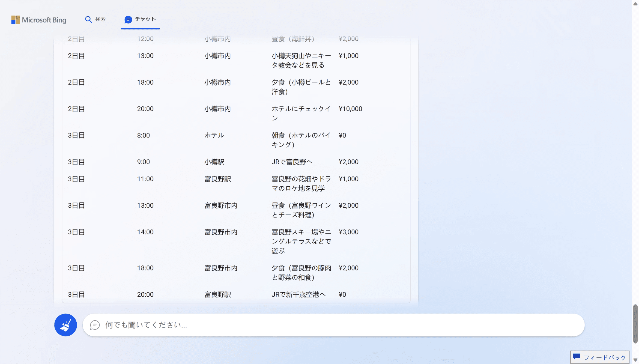Image resolution: width=639 pixels, height=364 pixels.
Task: Select 富良野スキー場やニングルテラス cell
Action: pos(301,241)
